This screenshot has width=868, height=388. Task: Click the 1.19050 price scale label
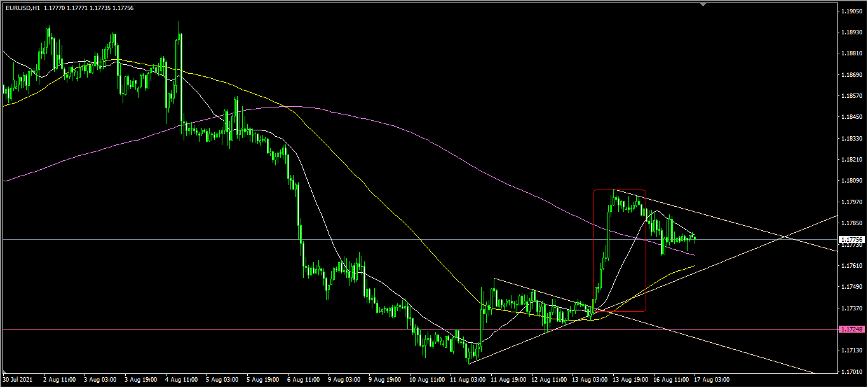coord(851,11)
